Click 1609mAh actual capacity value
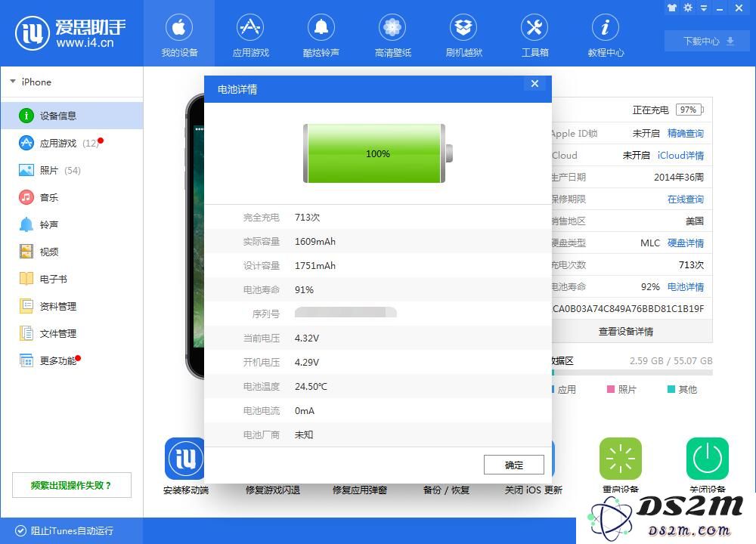The width and height of the screenshot is (756, 544). 314,242
